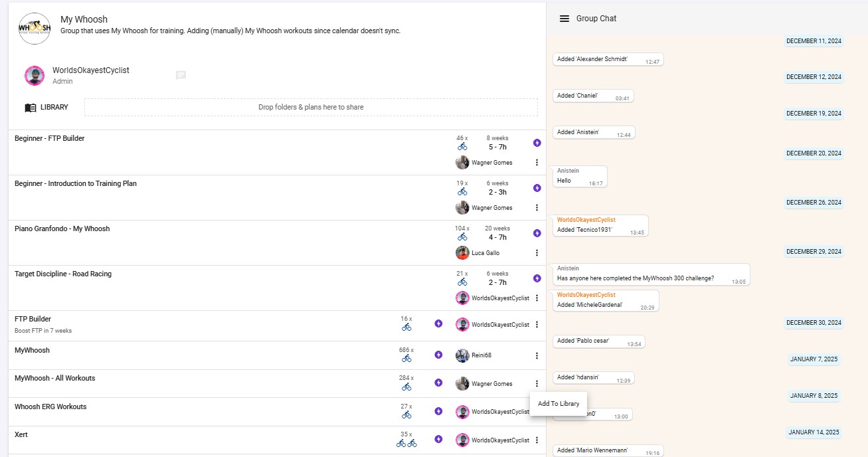The height and width of the screenshot is (457, 868).
Task: Open options menu for Xert row
Action: (x=537, y=440)
